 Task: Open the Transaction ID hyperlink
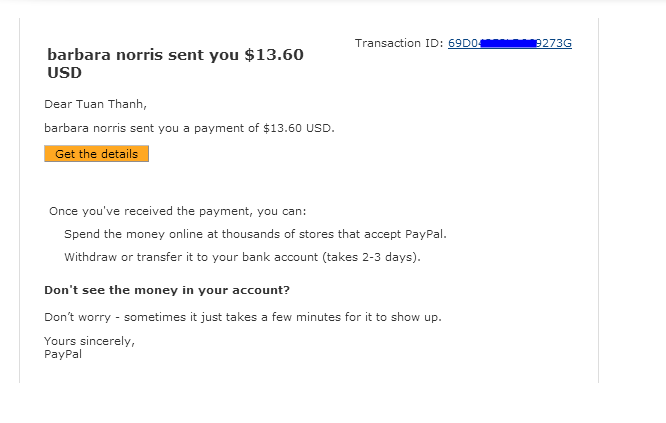tap(510, 43)
